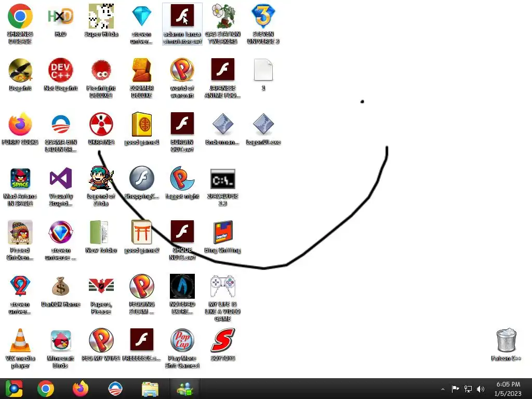Viewport: 532px width, 399px height.
Task: Select the SOYTOYS icon
Action: click(x=222, y=340)
